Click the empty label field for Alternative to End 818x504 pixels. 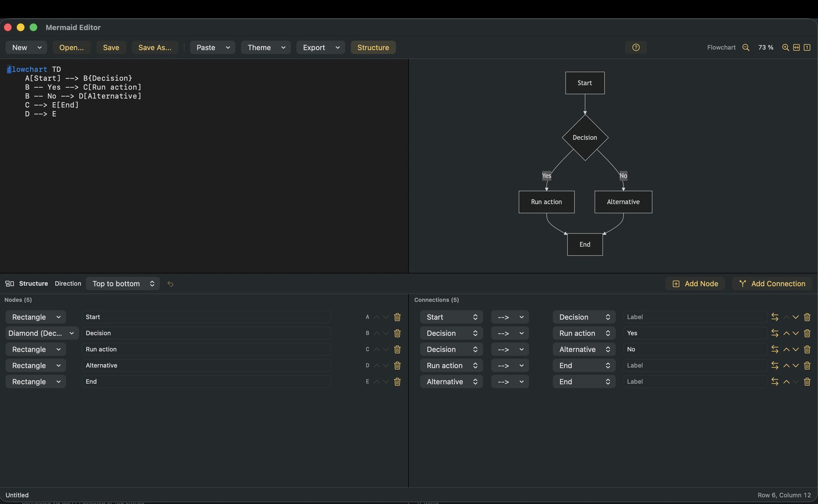(x=695, y=382)
